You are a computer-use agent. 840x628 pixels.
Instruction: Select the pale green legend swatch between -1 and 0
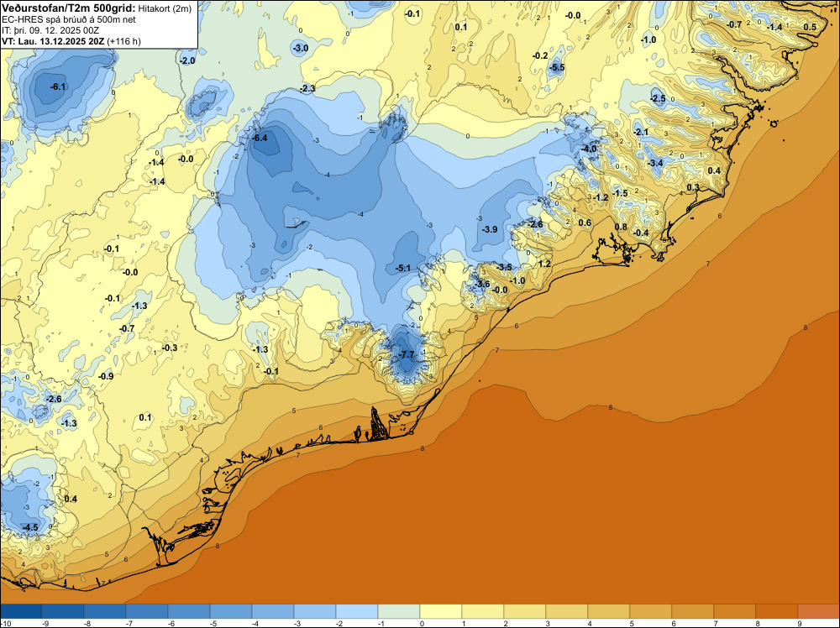(399, 611)
